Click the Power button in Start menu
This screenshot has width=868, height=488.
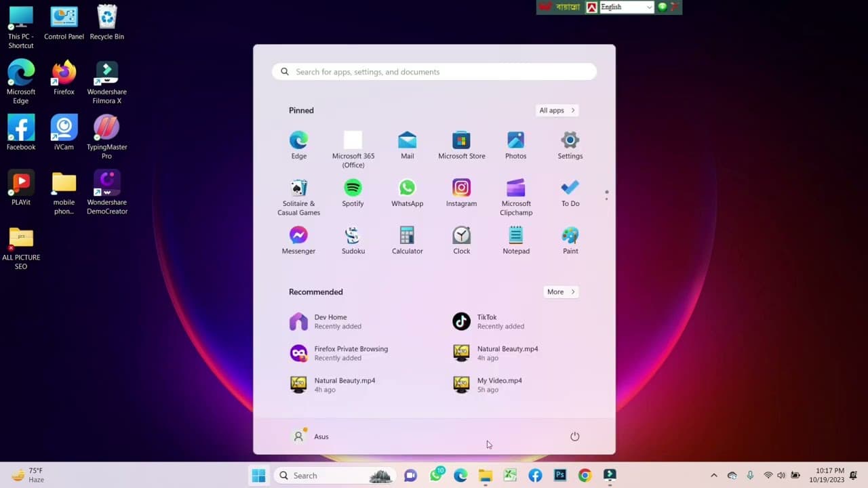tap(574, 436)
